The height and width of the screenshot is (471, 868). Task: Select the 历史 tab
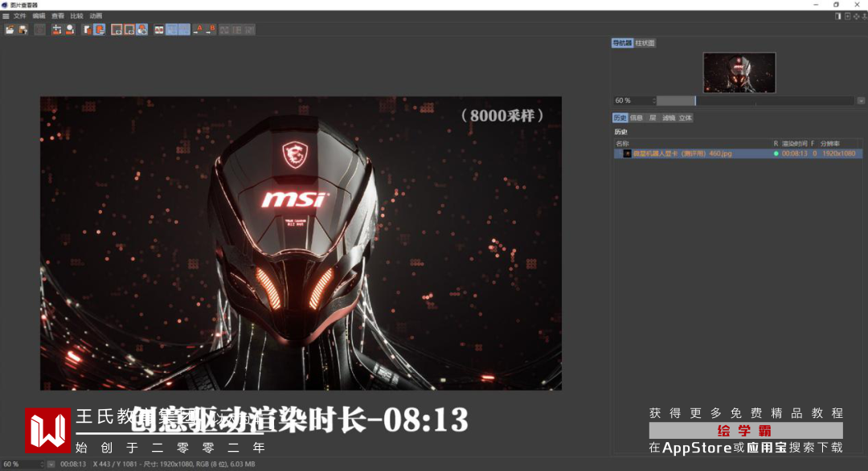[620, 118]
